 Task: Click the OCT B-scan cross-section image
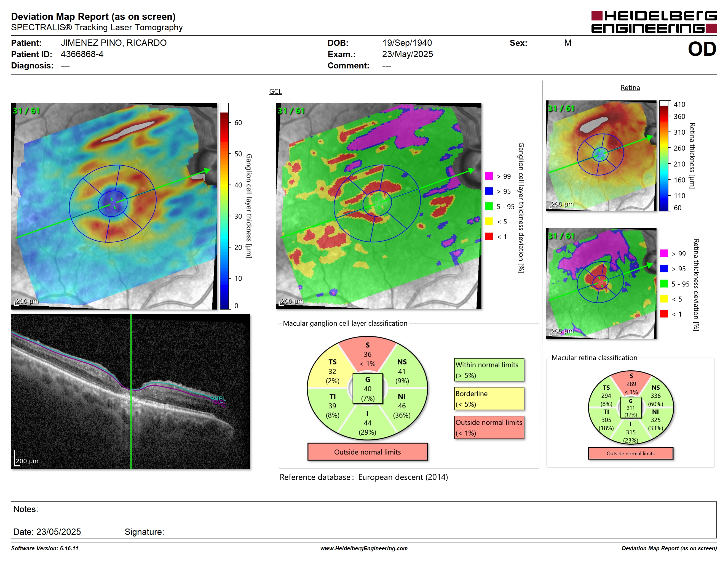tap(130, 392)
